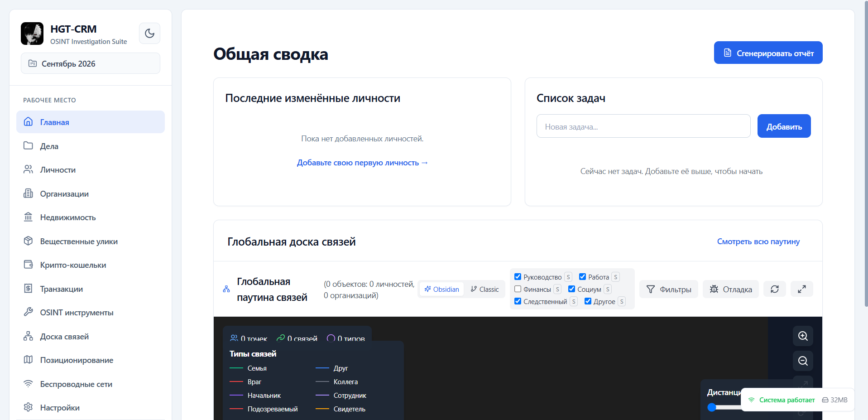The height and width of the screenshot is (420, 868).
Task: Refresh the graph with reload icon
Action: 775,289
